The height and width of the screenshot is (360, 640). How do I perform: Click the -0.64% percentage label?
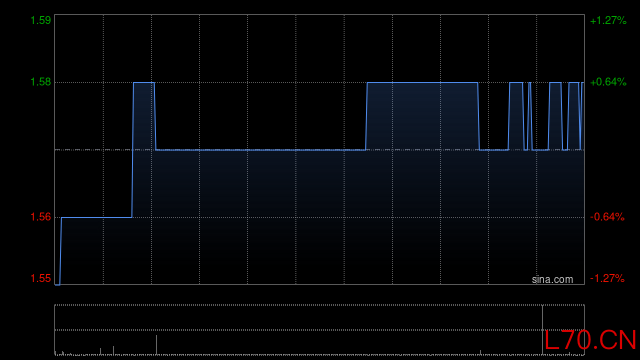(607, 217)
